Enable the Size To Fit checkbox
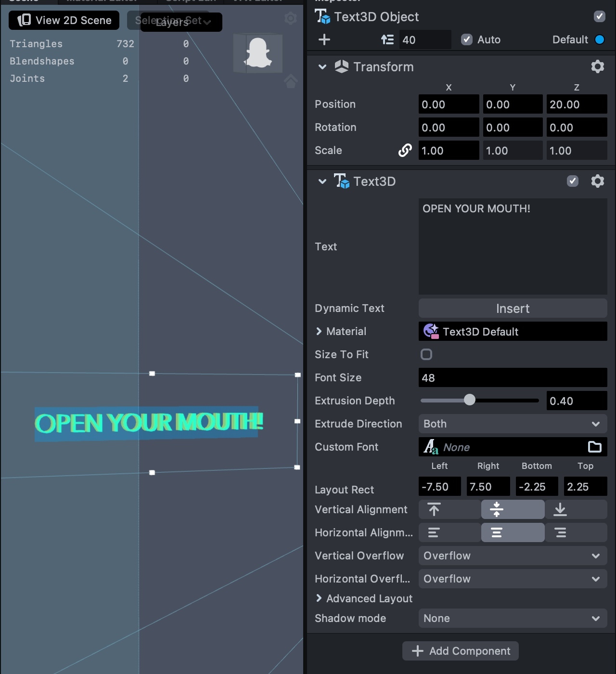This screenshot has height=674, width=616. tap(426, 354)
